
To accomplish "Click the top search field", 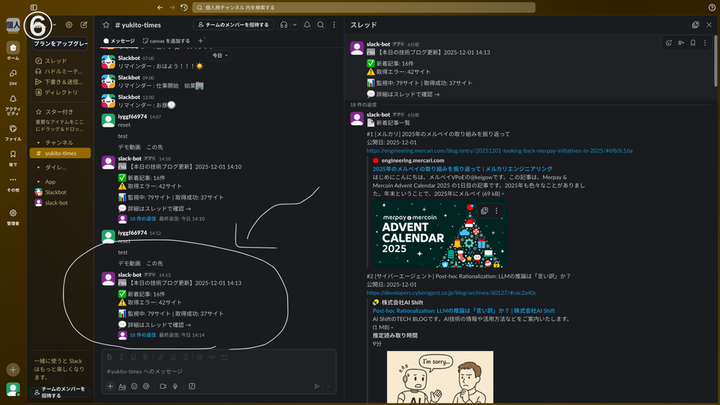I will tap(364, 7).
